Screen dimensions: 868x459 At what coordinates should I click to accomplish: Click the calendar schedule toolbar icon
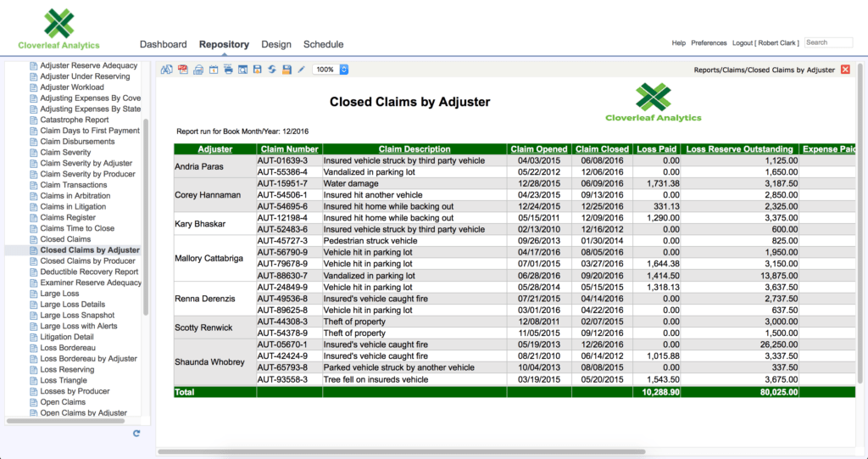[213, 70]
